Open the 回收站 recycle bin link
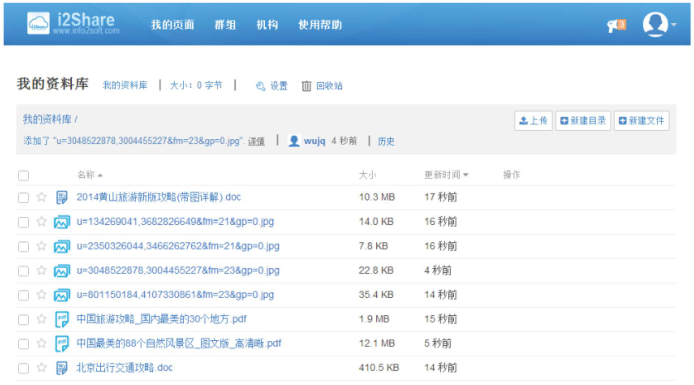This screenshot has width=694, height=385. click(329, 86)
